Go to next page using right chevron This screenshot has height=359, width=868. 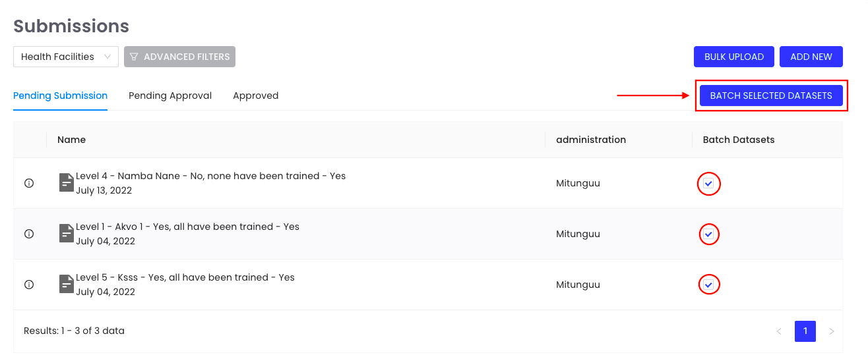click(832, 331)
